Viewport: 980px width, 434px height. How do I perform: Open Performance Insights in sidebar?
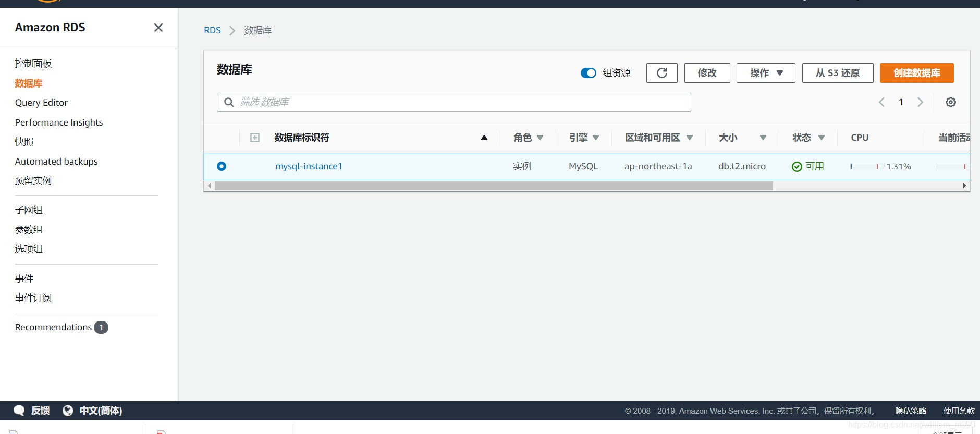[59, 122]
